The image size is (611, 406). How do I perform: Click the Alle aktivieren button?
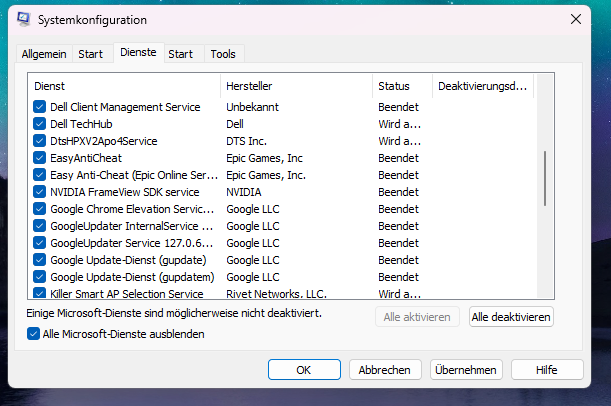(417, 317)
